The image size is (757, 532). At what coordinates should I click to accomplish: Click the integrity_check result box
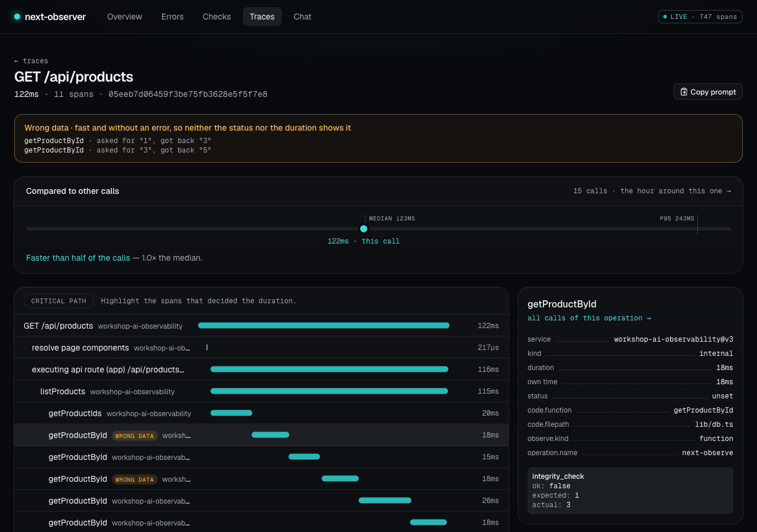tap(630, 491)
